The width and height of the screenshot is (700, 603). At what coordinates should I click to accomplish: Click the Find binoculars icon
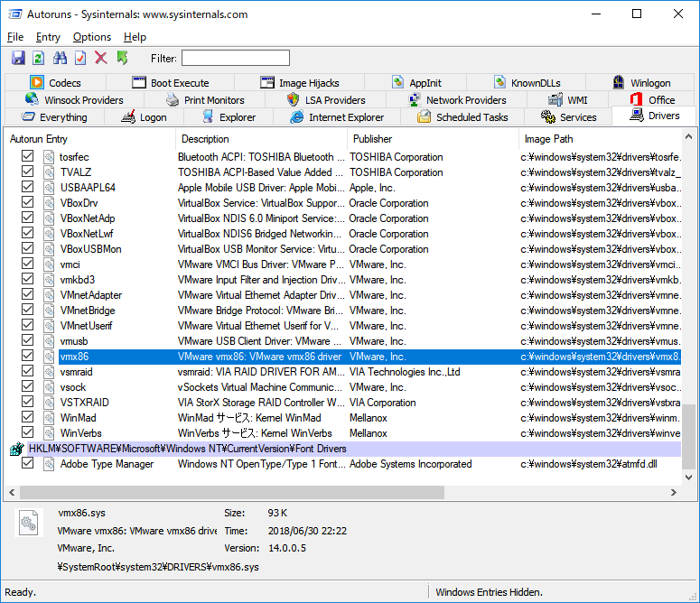[x=60, y=58]
